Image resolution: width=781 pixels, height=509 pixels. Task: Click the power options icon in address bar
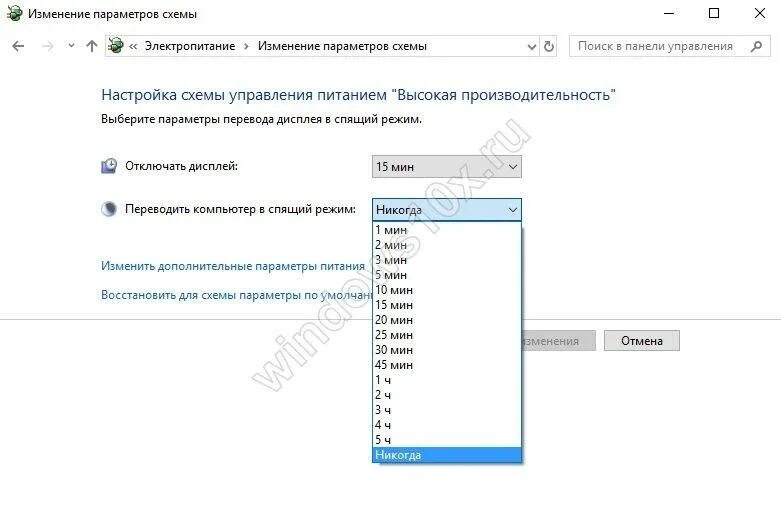point(116,45)
